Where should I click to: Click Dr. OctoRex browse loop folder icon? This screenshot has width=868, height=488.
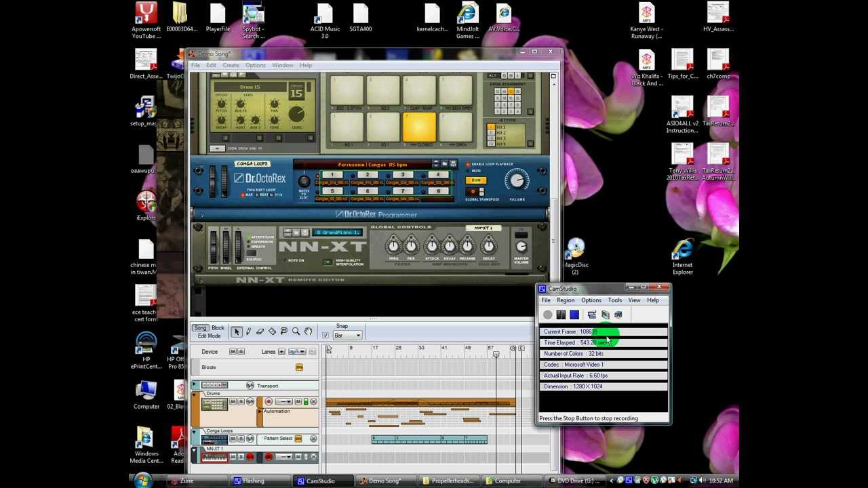(x=445, y=164)
